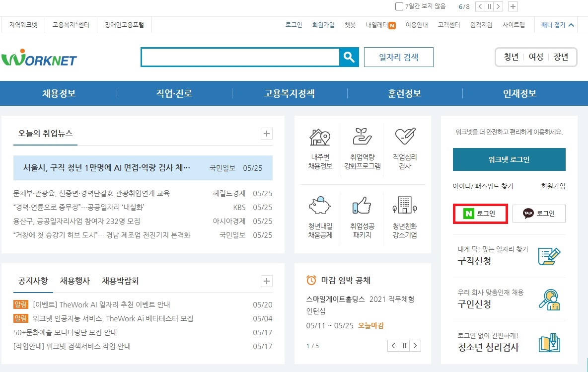
Task: Open notice 워크넷 검색서비스 작업 안내
Action: pyautogui.click(x=72, y=346)
